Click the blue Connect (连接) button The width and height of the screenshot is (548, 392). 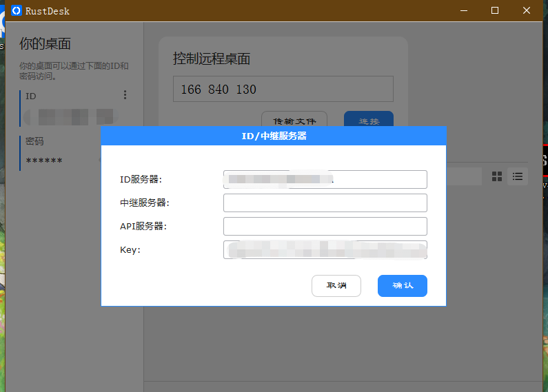(x=369, y=119)
